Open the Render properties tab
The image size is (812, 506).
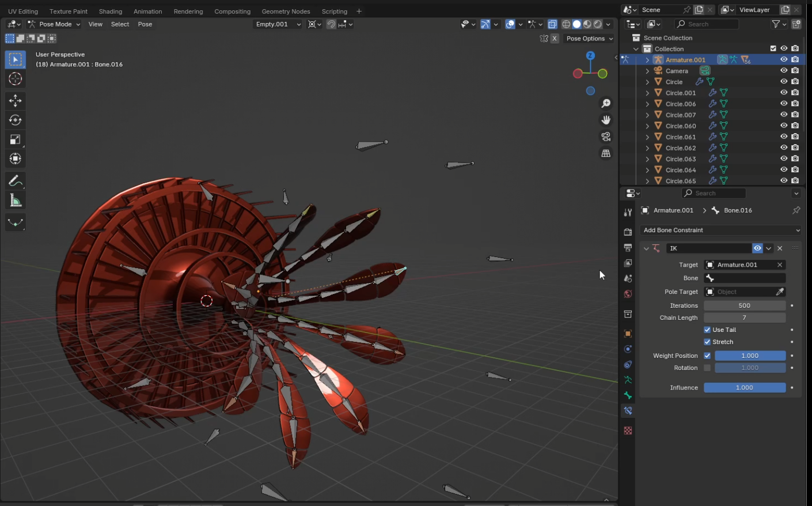628,232
